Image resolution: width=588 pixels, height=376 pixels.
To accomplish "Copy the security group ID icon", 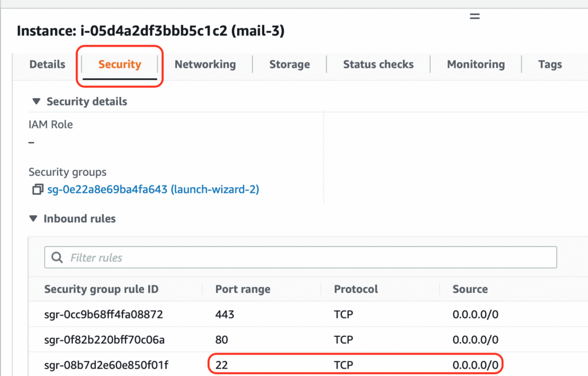I will [37, 189].
